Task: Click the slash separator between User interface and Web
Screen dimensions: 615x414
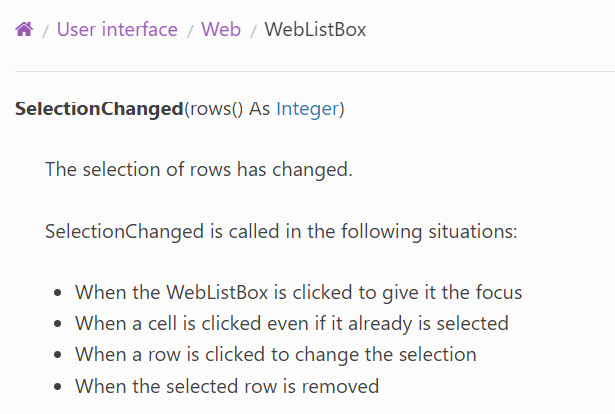Action: click(190, 30)
